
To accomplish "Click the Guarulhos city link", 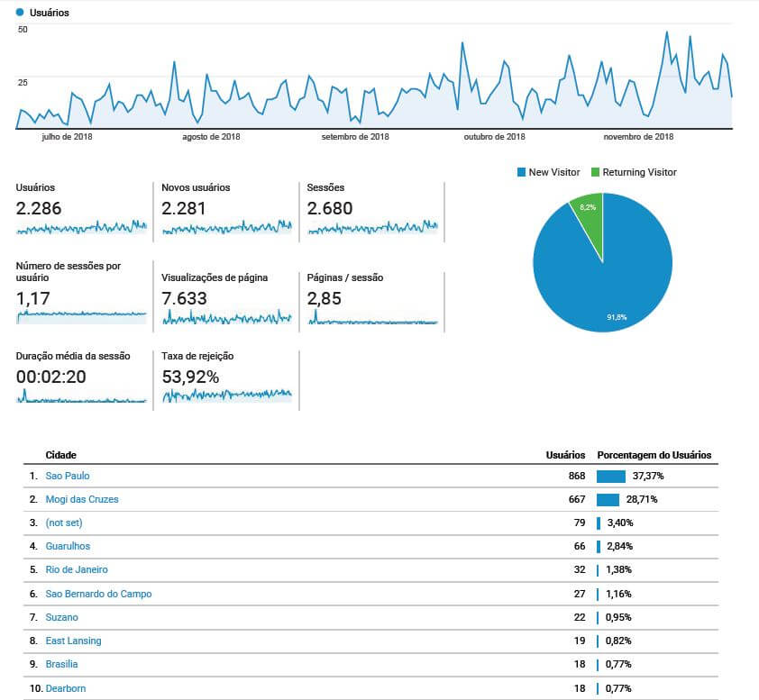I will click(68, 546).
